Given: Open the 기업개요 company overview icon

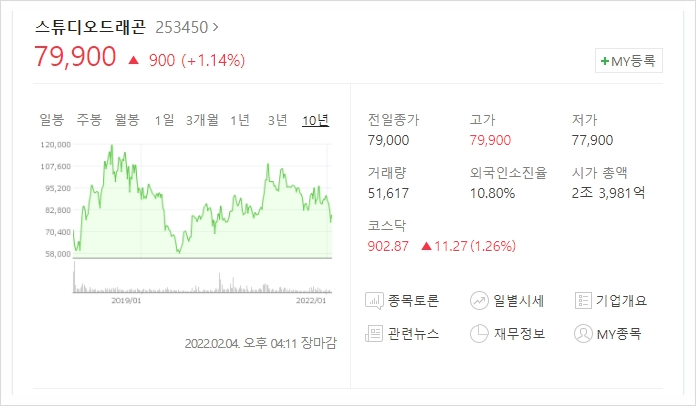Looking at the screenshot, I should (x=583, y=300).
